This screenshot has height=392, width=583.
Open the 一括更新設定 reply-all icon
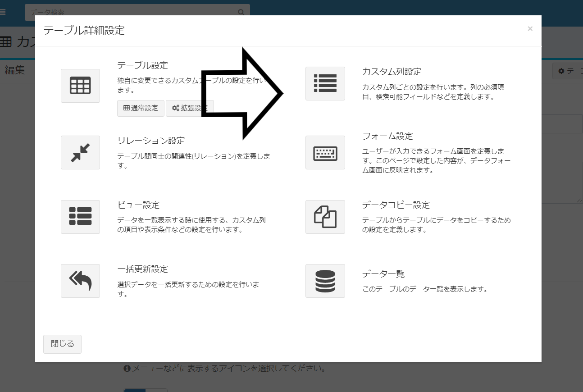(80, 281)
